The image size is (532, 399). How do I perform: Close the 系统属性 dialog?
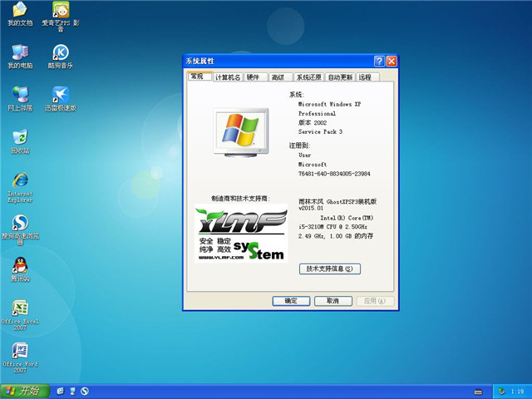coord(392,61)
